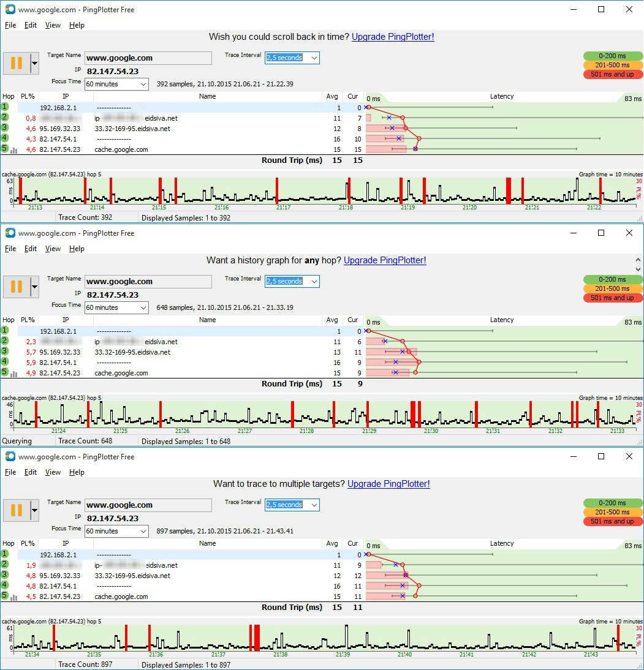644x670 pixels.
Task: Click Displayed Samples: 1 to 897 status text
Action: [x=186, y=665]
